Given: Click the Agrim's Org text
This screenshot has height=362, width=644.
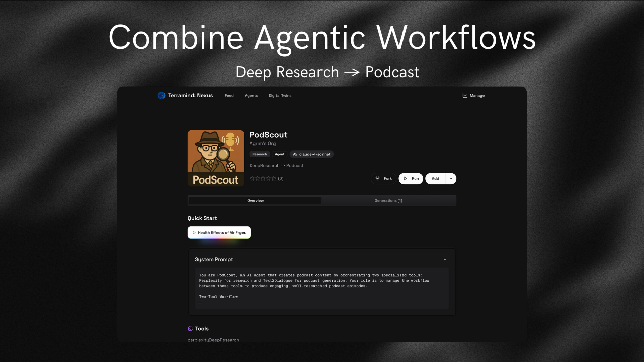Looking at the screenshot, I should coord(263,143).
